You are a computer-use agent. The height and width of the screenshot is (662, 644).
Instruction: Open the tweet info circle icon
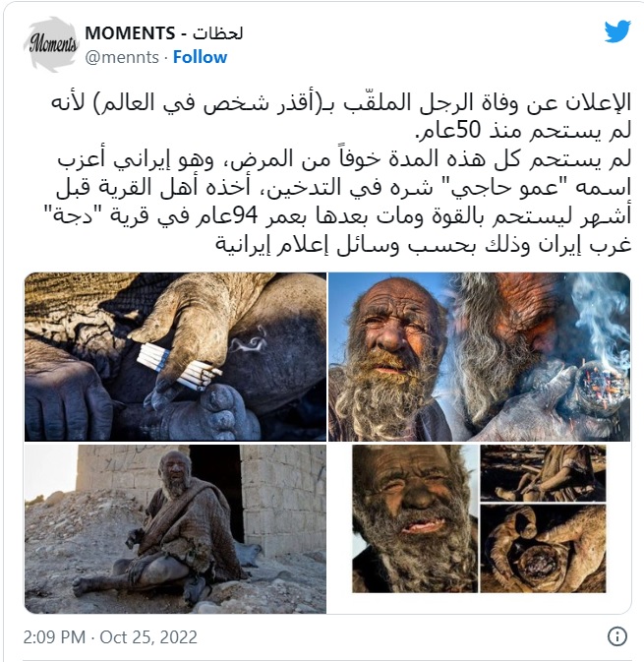point(617,635)
